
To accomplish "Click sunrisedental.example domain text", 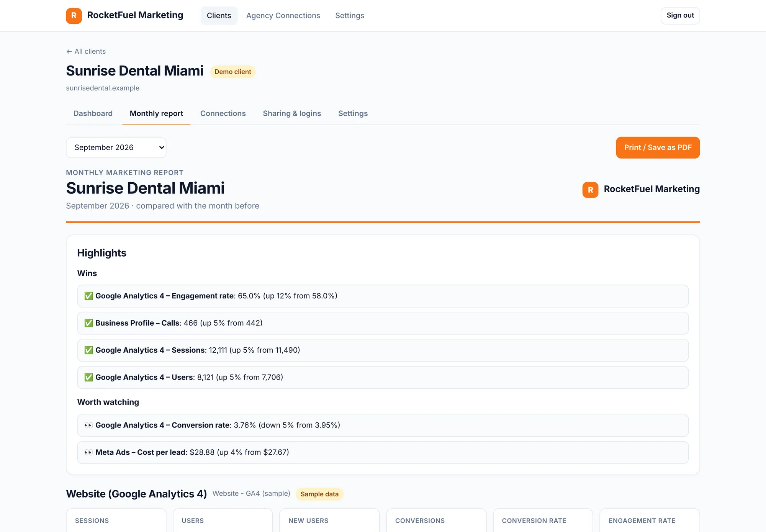I will (103, 88).
